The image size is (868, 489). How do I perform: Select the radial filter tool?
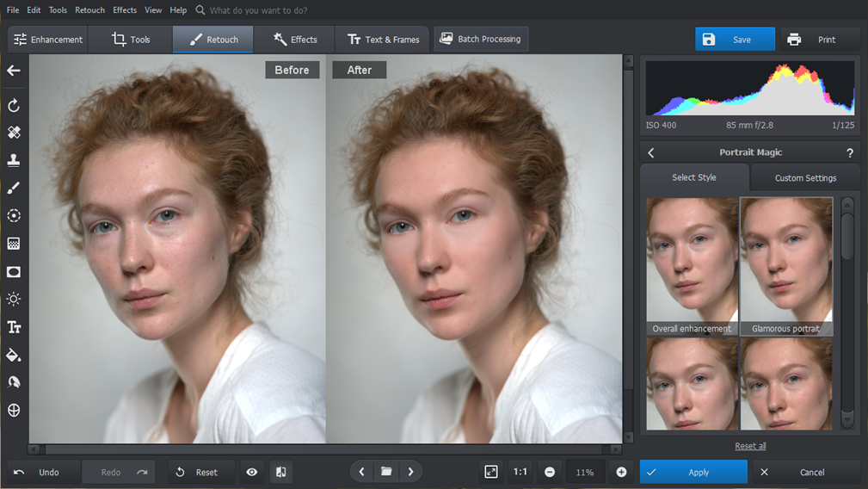pos(14,216)
